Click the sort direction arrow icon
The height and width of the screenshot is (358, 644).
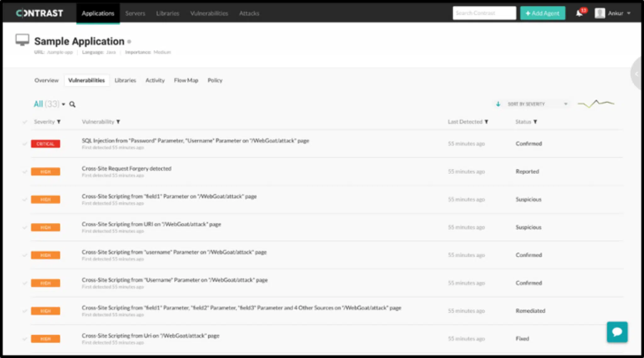(498, 104)
